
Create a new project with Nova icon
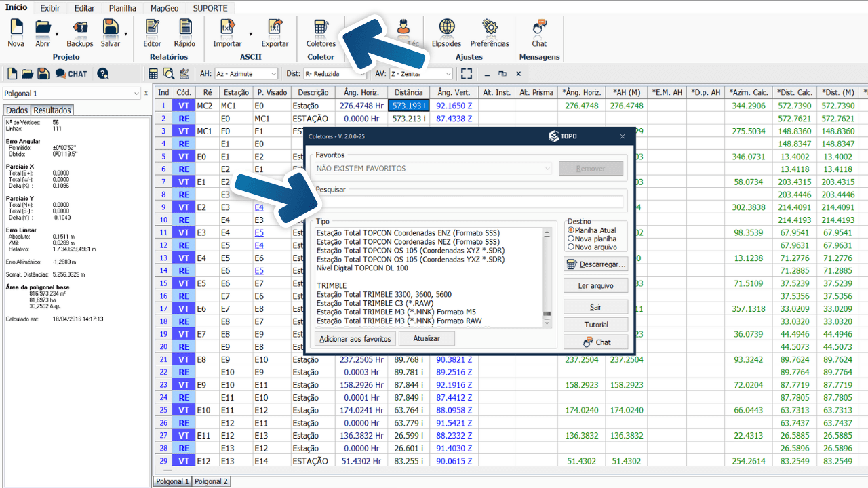click(16, 33)
